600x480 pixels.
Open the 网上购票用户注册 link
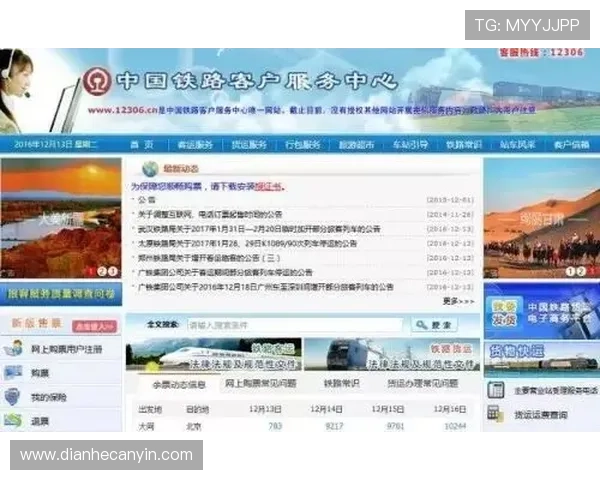[67, 349]
